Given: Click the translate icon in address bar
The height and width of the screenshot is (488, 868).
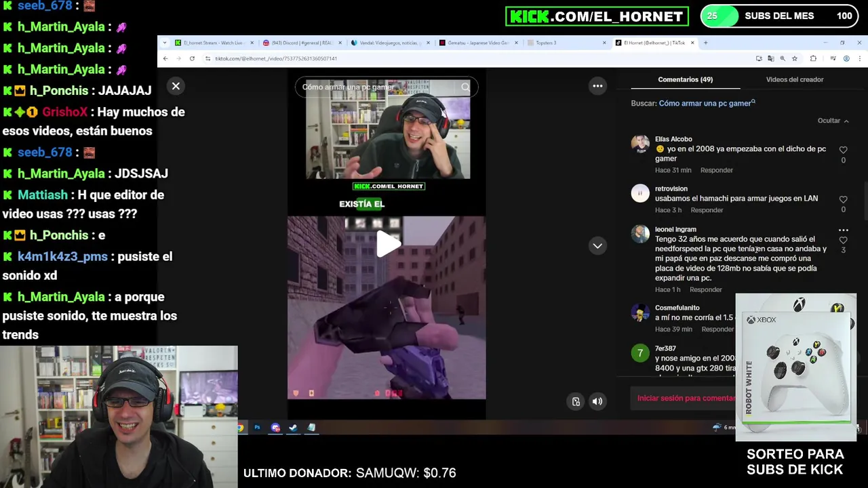Looking at the screenshot, I should point(770,59).
